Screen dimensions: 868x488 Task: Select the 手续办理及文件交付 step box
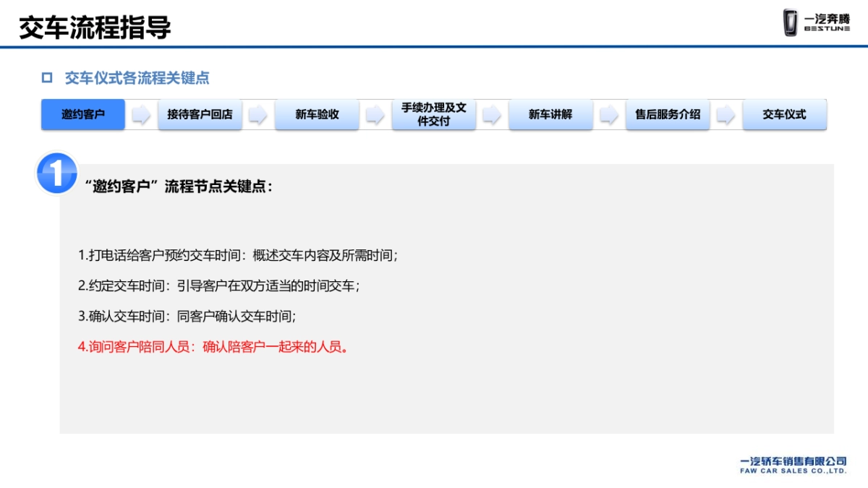click(434, 114)
